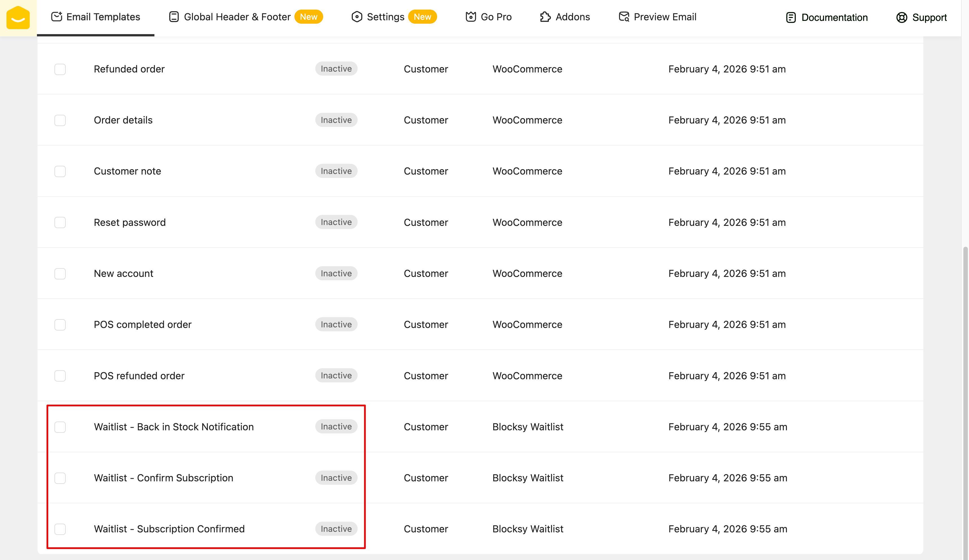Image resolution: width=969 pixels, height=560 pixels.
Task: Check the POS completed order checkbox
Action: click(60, 325)
